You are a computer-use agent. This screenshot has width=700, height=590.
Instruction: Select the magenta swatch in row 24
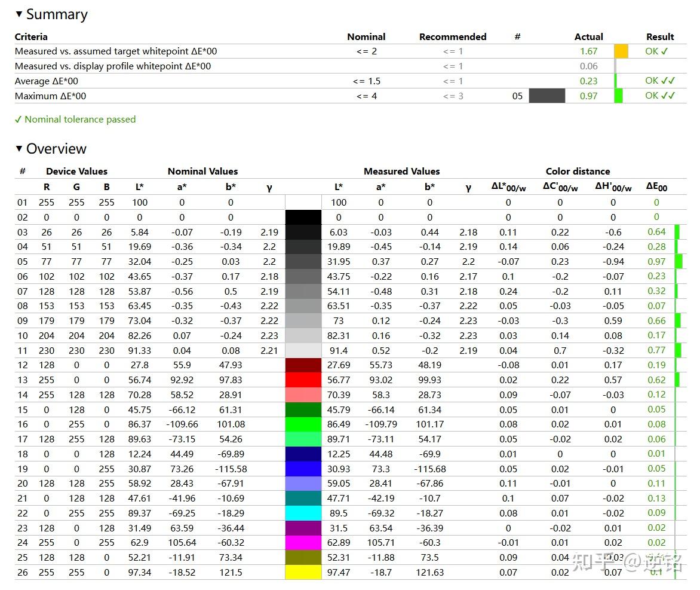(303, 543)
